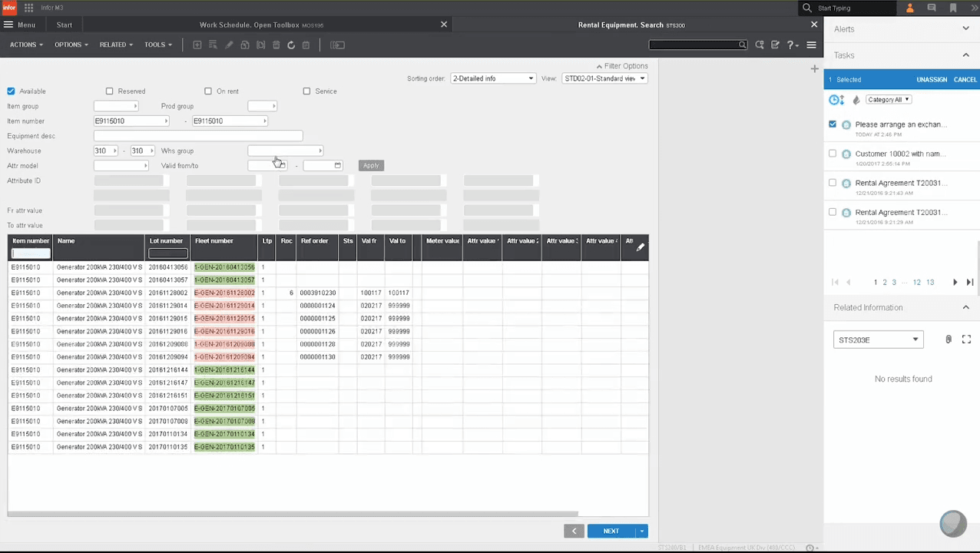980x553 pixels.
Task: Toggle the Available checkbox
Action: click(11, 91)
